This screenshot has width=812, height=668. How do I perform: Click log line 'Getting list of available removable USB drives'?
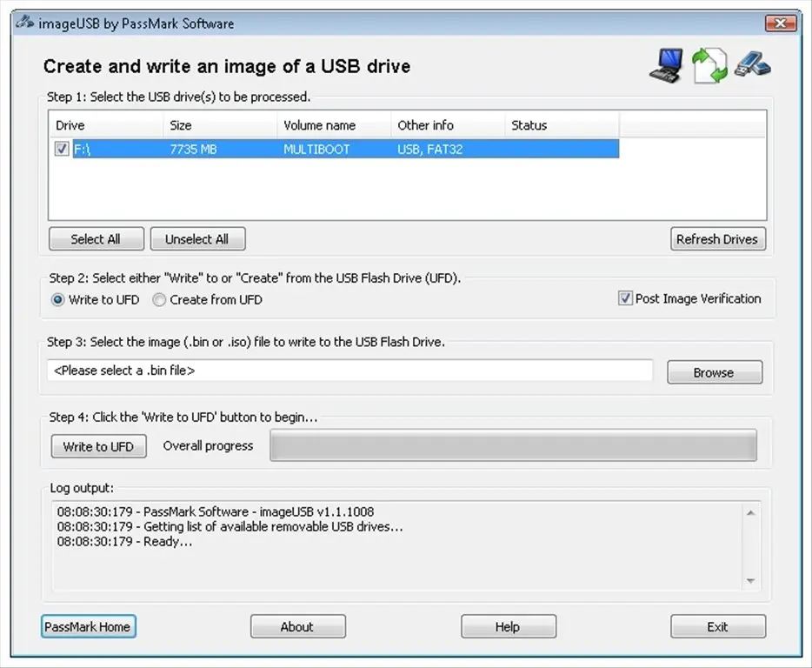[x=230, y=526]
